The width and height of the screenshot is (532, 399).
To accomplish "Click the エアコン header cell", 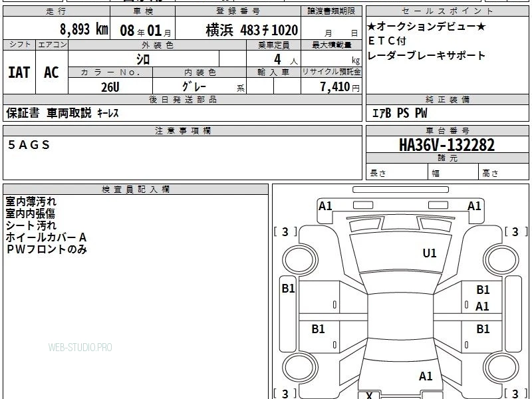I will tap(52, 45).
